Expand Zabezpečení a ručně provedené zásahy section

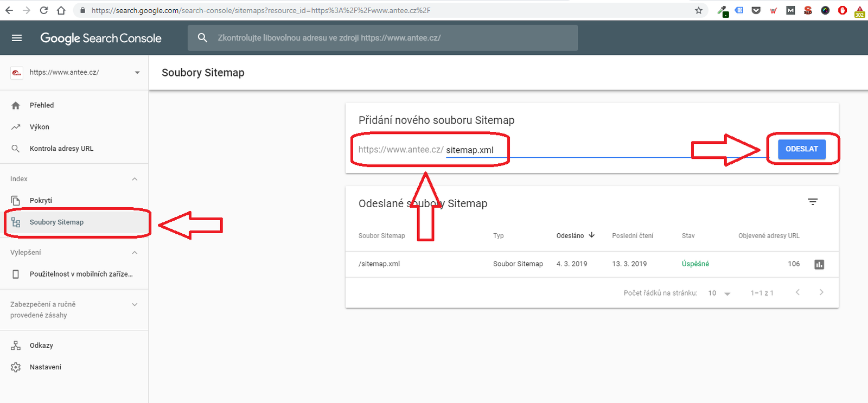(x=135, y=305)
